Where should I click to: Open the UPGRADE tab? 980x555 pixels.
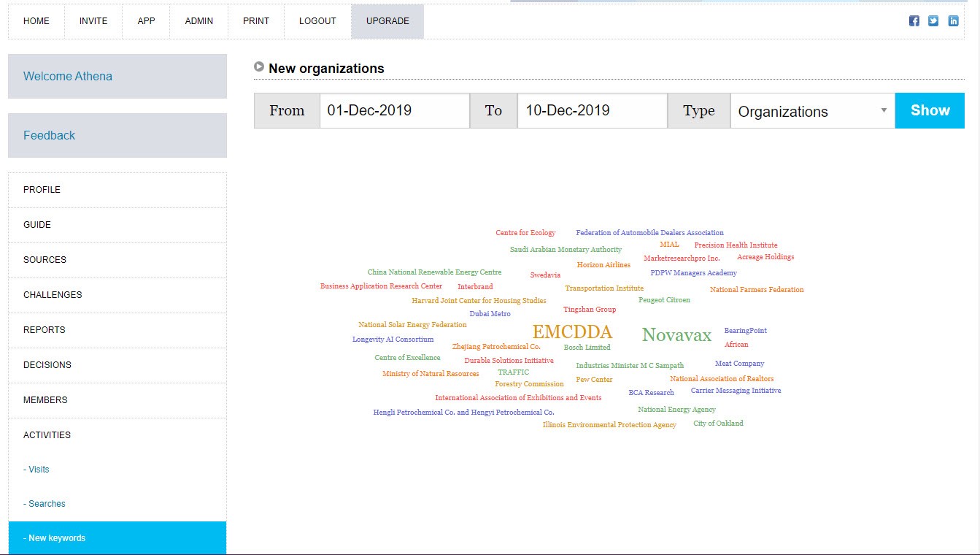(387, 21)
